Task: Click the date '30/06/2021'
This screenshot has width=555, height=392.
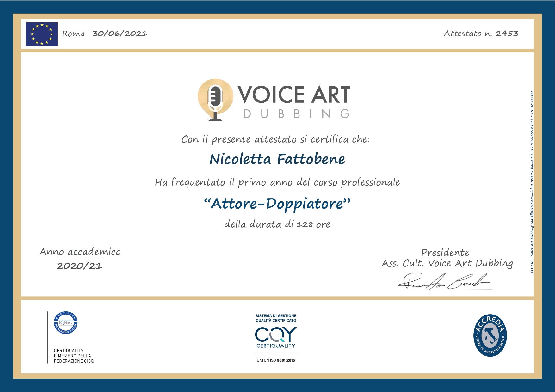Action: point(120,34)
